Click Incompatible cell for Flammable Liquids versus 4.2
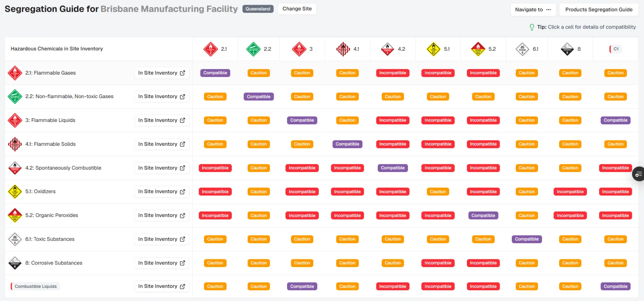This screenshot has width=644, height=301. [392, 120]
